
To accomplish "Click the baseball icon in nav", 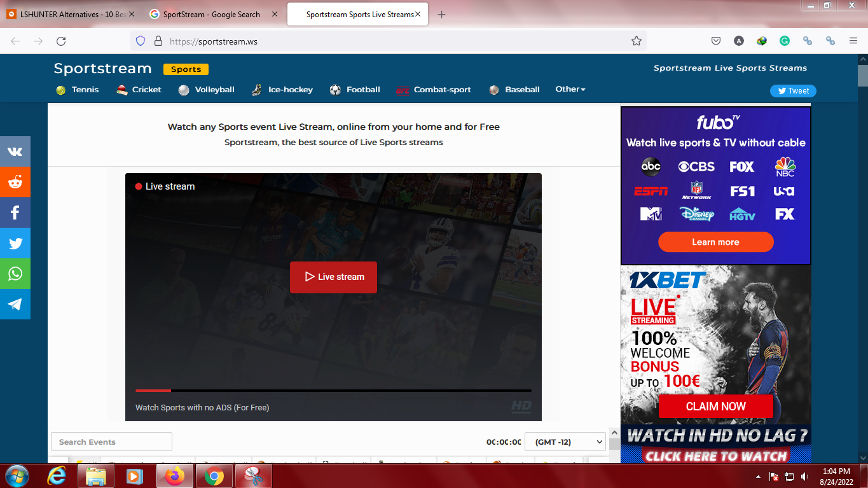I will (494, 90).
